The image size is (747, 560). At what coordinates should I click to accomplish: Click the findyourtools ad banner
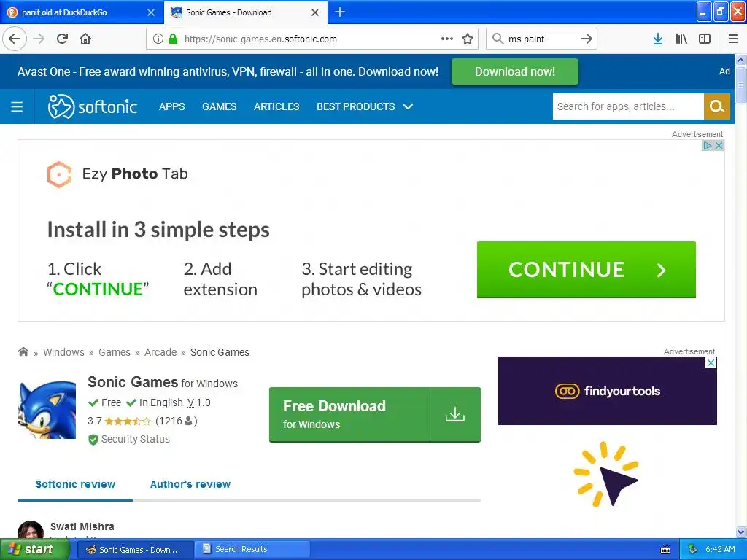pyautogui.click(x=608, y=391)
